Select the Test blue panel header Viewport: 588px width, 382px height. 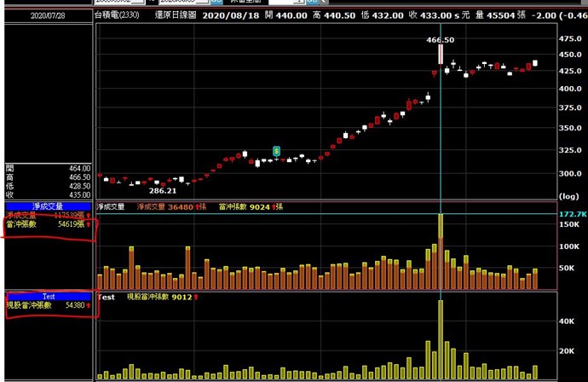tap(48, 296)
